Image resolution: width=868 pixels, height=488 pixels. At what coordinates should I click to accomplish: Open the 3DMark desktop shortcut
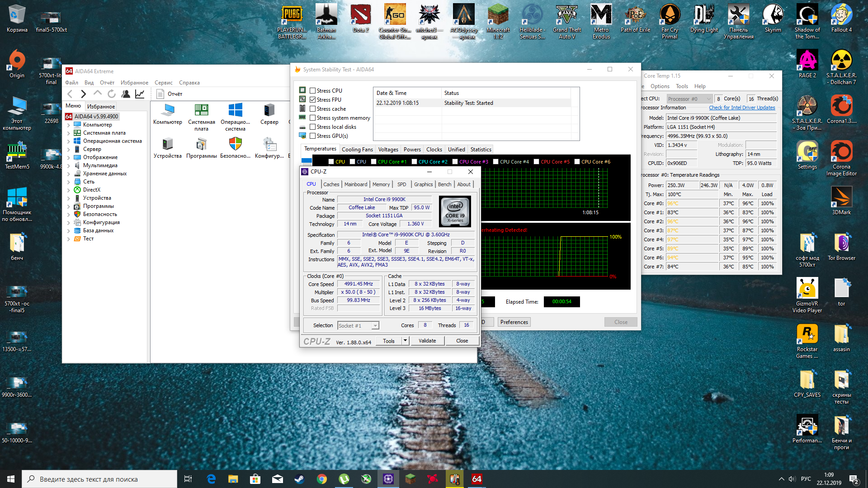tap(841, 197)
